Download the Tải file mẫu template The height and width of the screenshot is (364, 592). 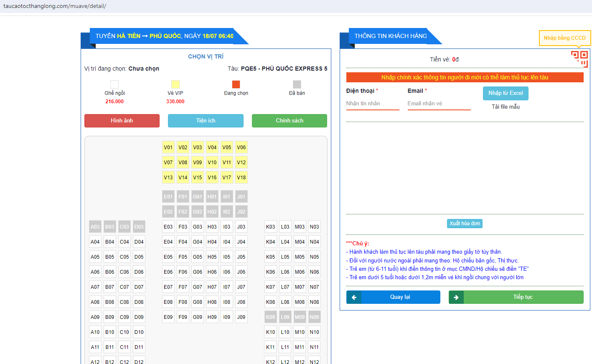click(506, 107)
